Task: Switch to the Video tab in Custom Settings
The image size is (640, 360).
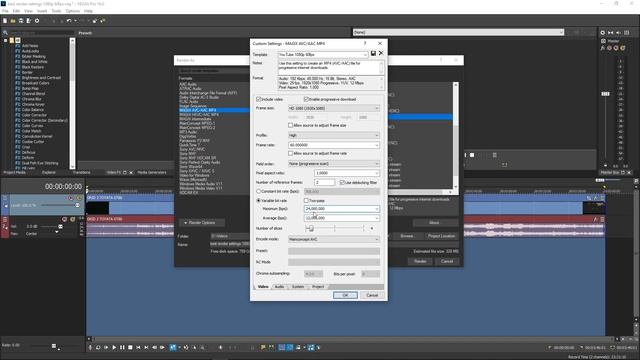Action: point(263,287)
